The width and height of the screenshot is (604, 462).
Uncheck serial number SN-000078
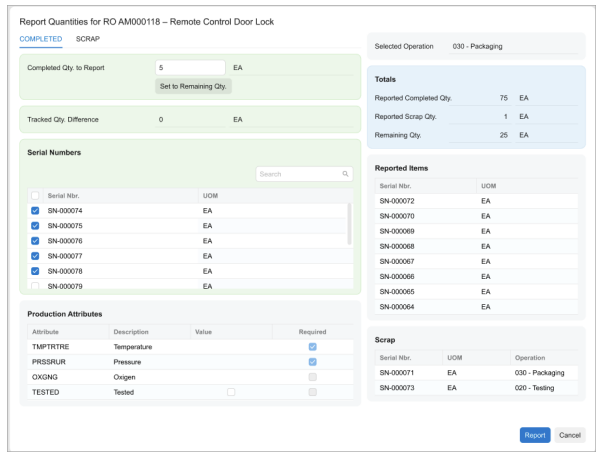point(36,271)
